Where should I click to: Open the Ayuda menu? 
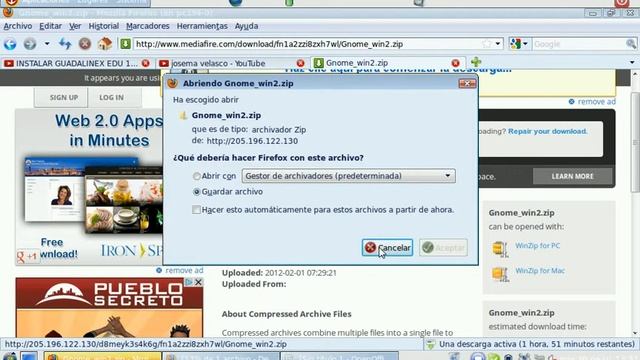[246, 26]
